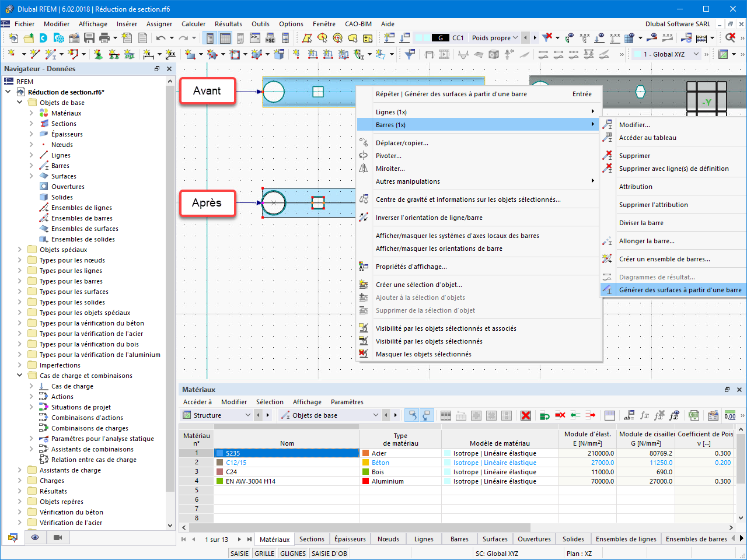The height and width of the screenshot is (560, 747).
Task: Click Accéder à in Matériaux panel menu
Action: coord(197,402)
